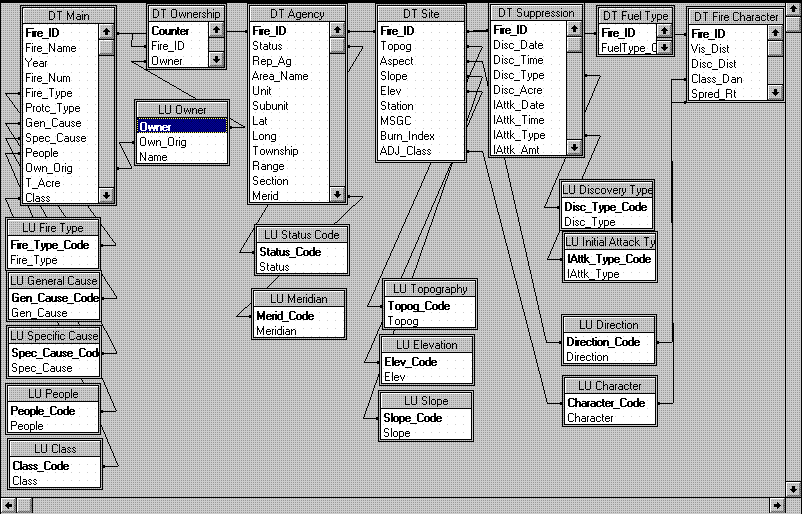Select Township field in DT Agency
Image resolution: width=802 pixels, height=514 pixels.
tap(275, 151)
